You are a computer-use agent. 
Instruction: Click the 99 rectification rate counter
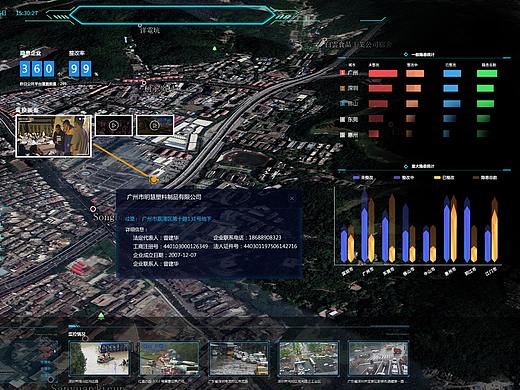[x=80, y=69]
